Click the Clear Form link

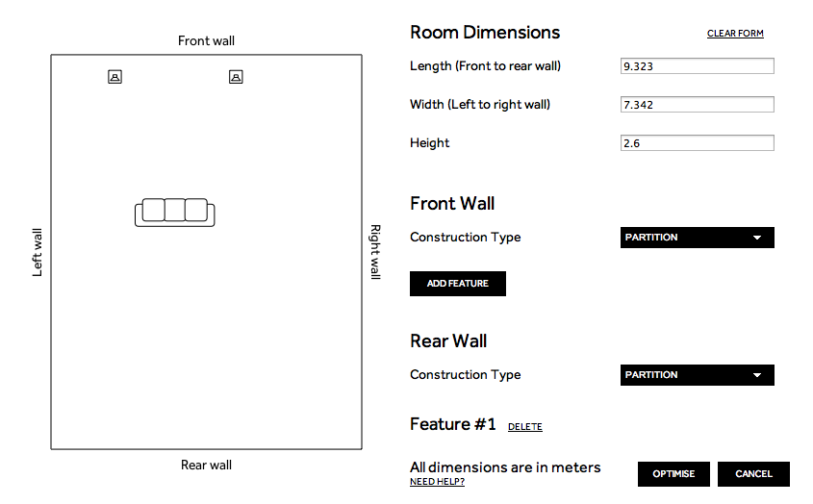[735, 34]
